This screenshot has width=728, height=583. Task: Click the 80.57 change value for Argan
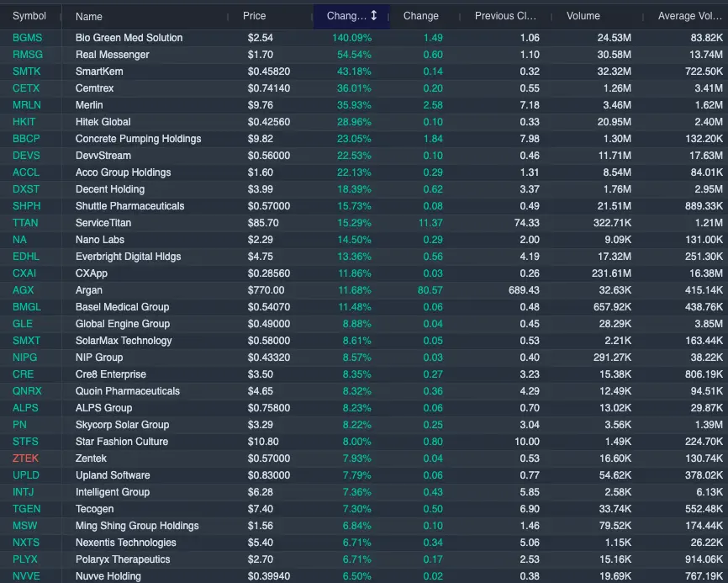click(430, 290)
